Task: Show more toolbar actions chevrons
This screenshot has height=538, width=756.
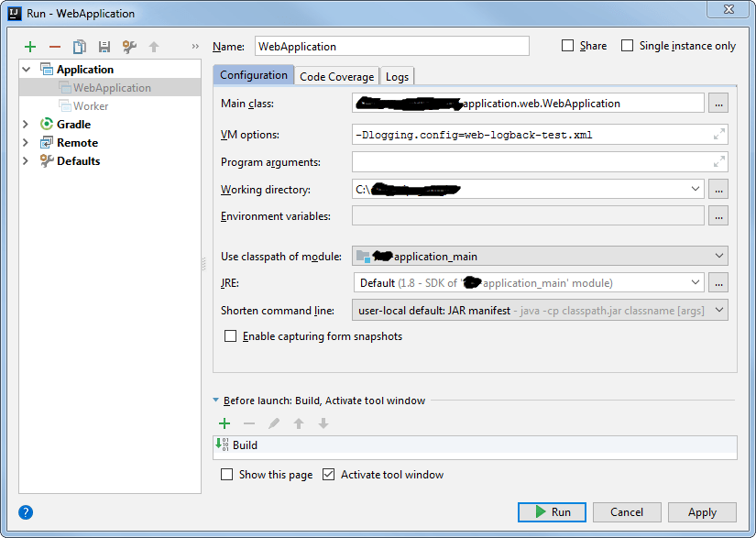Action: (195, 46)
